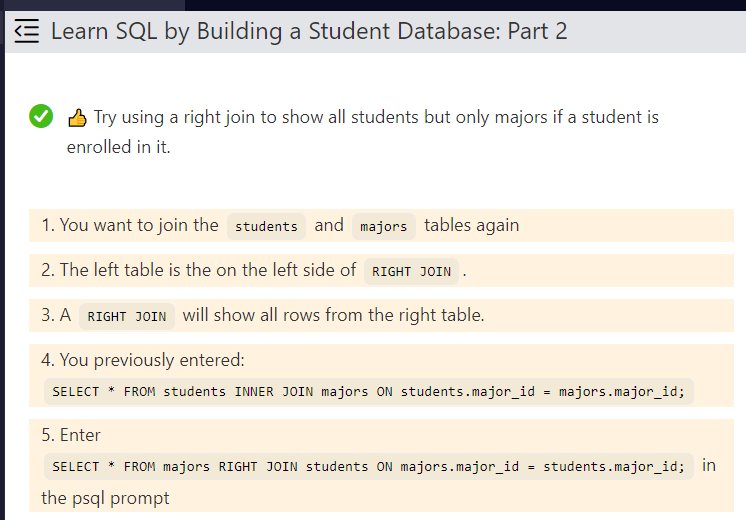Click the green completed checkmark icon
The height and width of the screenshot is (520, 746).
click(40, 117)
